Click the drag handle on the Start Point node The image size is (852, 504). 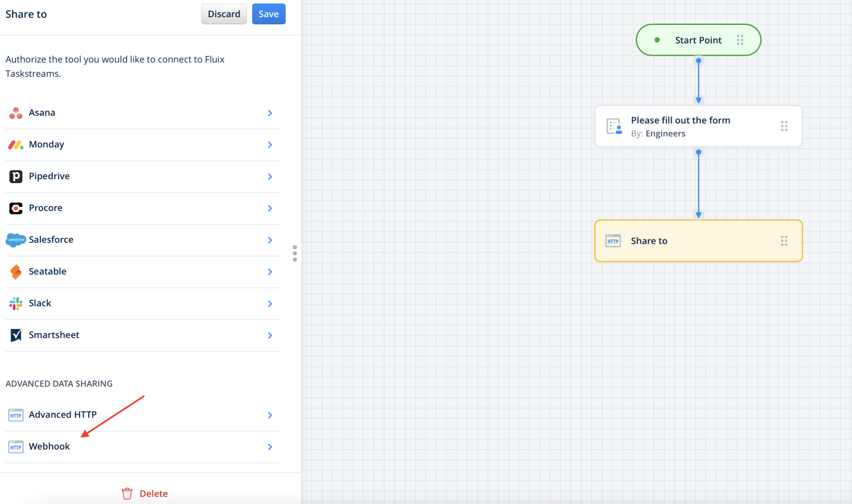click(740, 40)
